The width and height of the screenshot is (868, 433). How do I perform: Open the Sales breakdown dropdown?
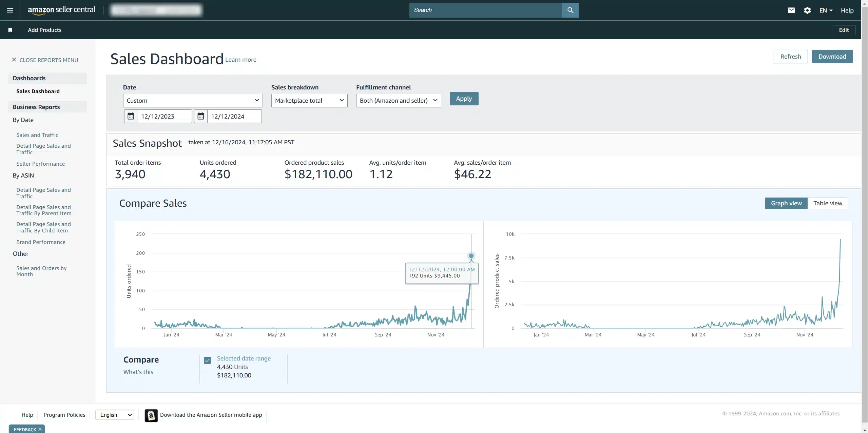(309, 100)
